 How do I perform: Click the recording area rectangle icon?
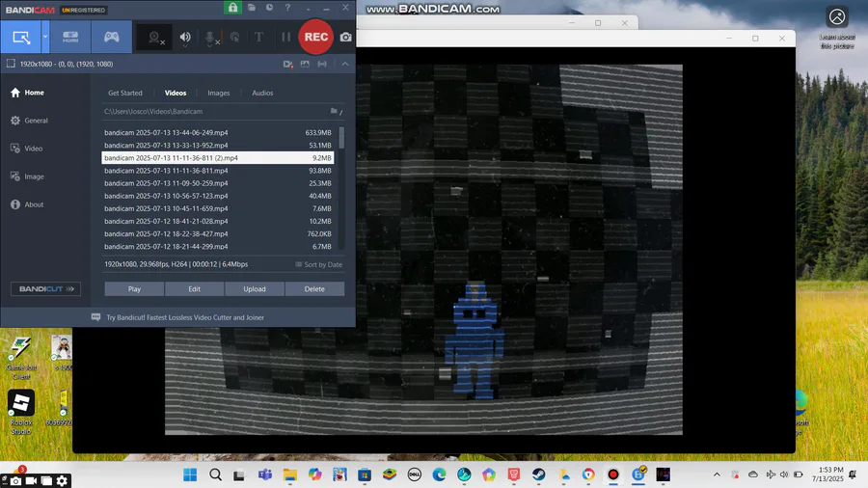click(x=11, y=64)
